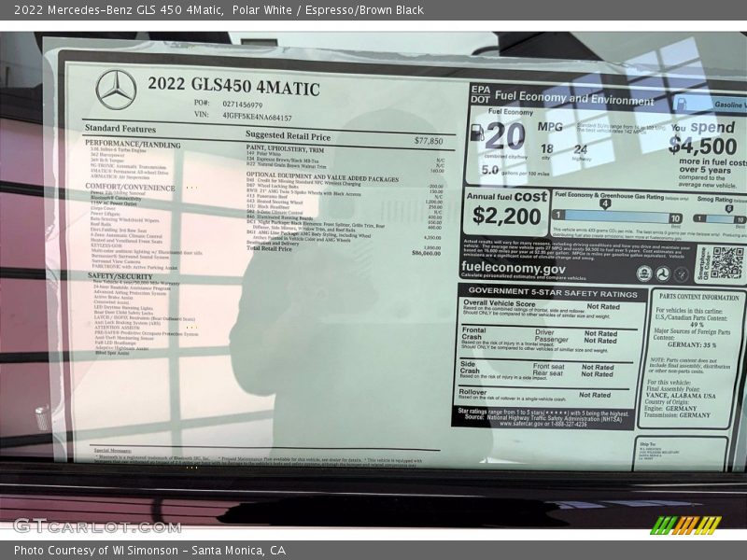Select PO number 0271456979
This screenshot has width=747, height=560.
243,105
